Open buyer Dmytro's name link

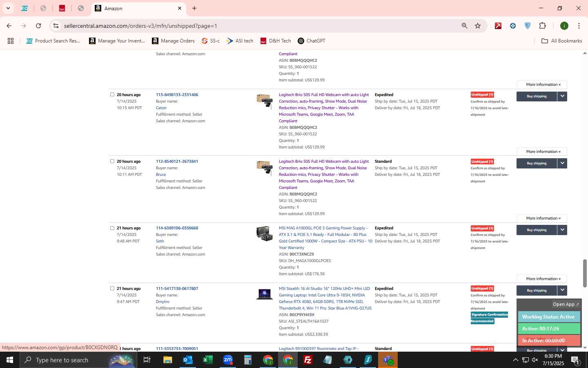point(163,302)
